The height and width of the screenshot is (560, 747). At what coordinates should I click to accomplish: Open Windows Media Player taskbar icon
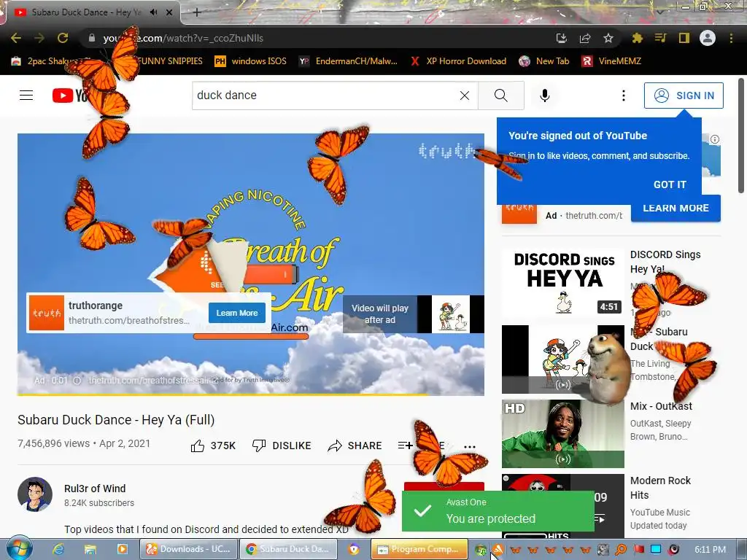click(x=122, y=549)
